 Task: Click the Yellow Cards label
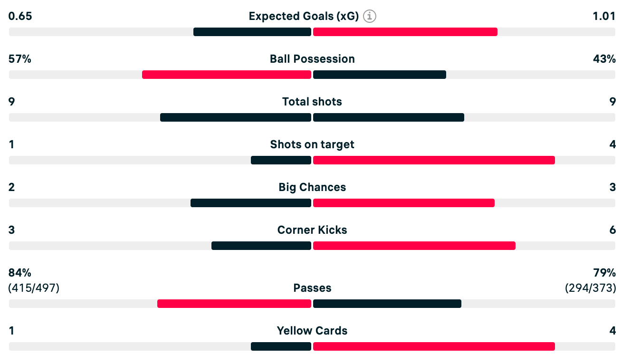(312, 331)
